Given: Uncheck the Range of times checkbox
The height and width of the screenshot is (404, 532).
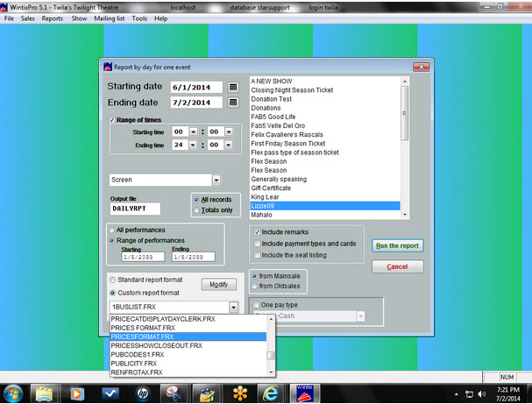Looking at the screenshot, I should click(112, 120).
